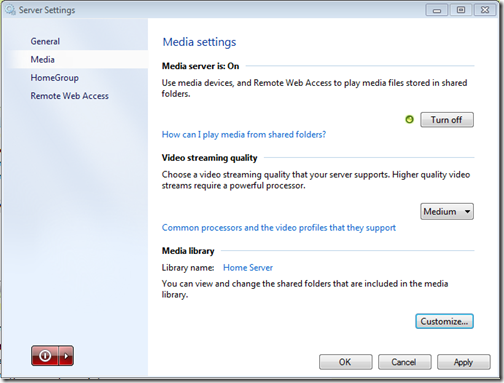Open the General settings tab
504x383 pixels.
tap(45, 41)
